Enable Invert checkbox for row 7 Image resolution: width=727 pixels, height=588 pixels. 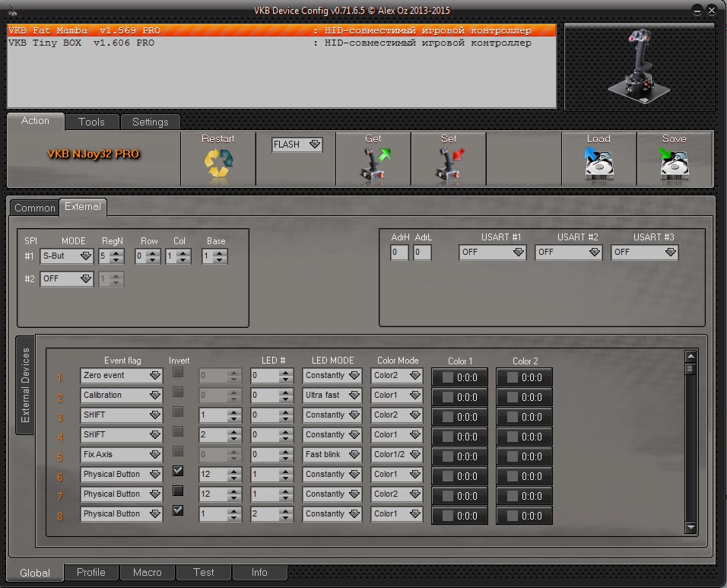coord(178,491)
